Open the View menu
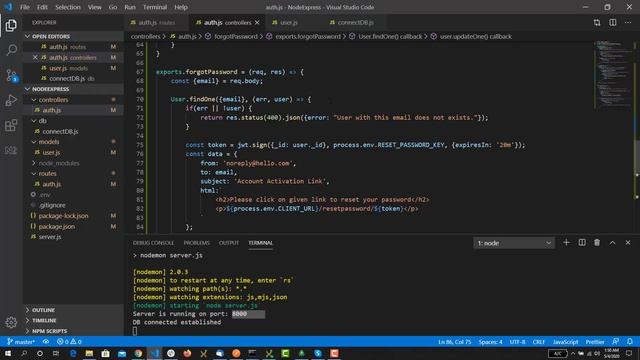640x360 pixels. tap(94, 7)
